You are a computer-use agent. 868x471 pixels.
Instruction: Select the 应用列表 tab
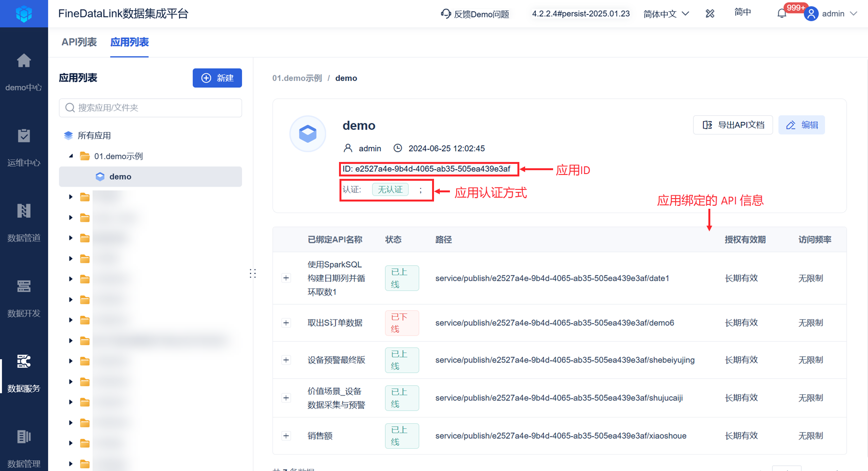click(x=129, y=42)
